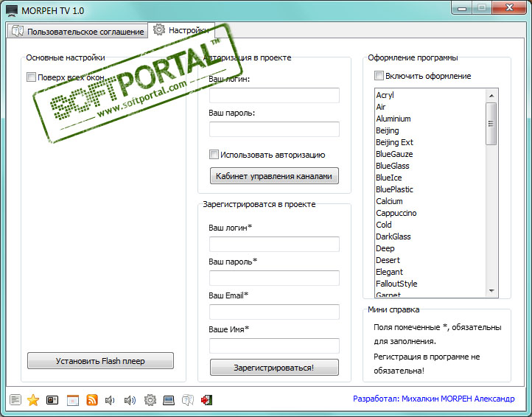Select 'Elegant' theme in list
Screen dimensions: 532x417
(x=430, y=272)
